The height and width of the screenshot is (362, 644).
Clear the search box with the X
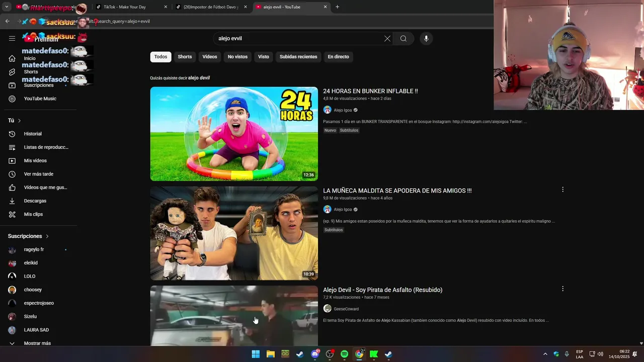(387, 39)
